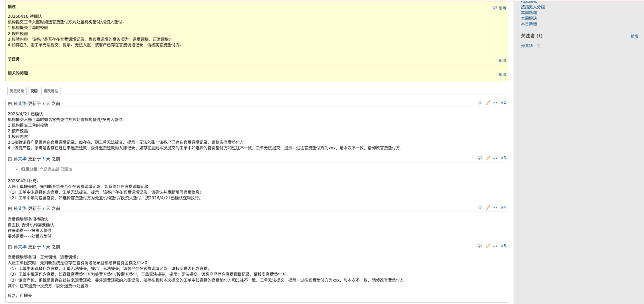
Task: Click the quote icon on note #5
Action: 480,246
